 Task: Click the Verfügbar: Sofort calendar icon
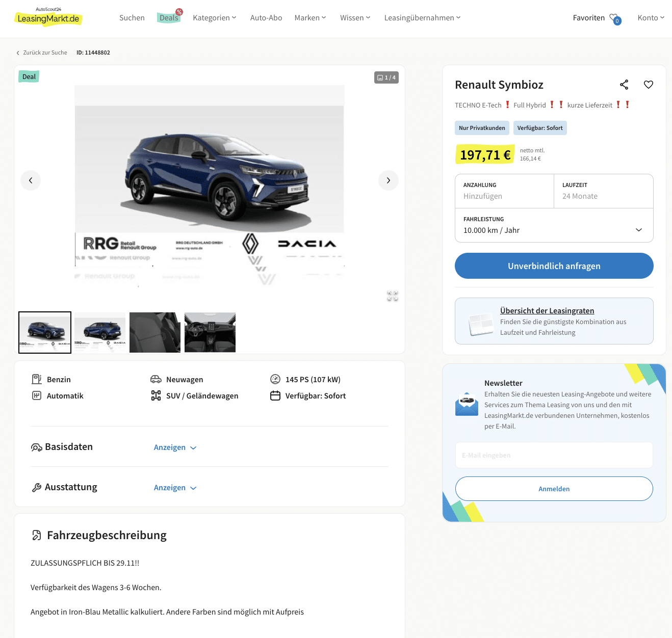coord(275,395)
